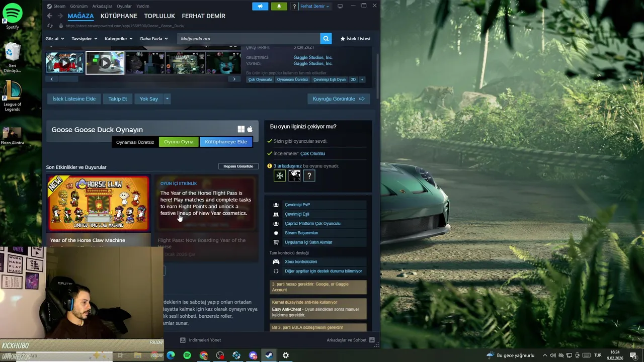Click the Steam Başarımları link
The image size is (644, 362).
coord(301,233)
